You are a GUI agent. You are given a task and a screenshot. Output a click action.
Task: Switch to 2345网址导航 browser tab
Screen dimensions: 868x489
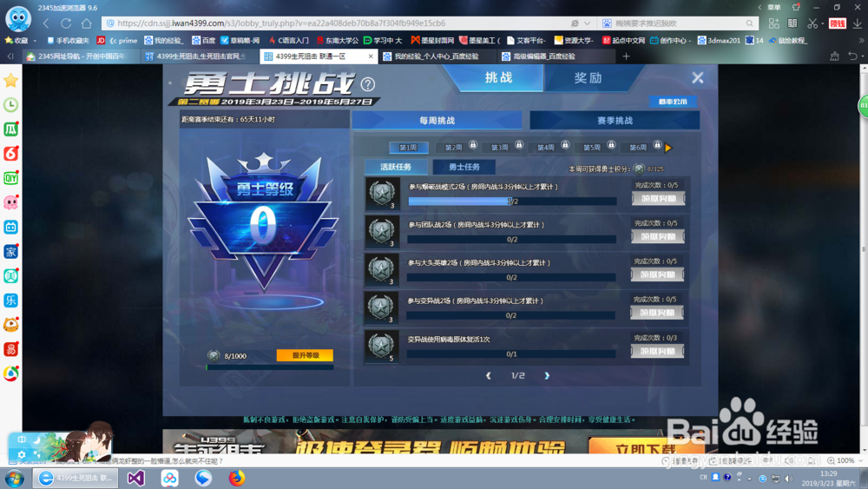pos(80,56)
